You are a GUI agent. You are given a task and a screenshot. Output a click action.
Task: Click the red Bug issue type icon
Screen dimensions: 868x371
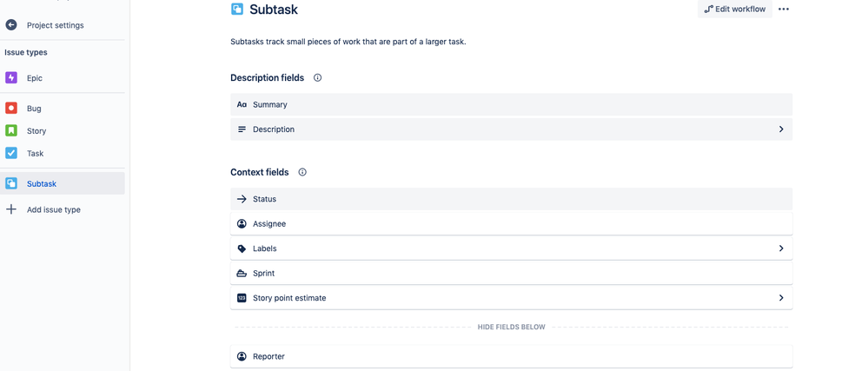(x=11, y=109)
